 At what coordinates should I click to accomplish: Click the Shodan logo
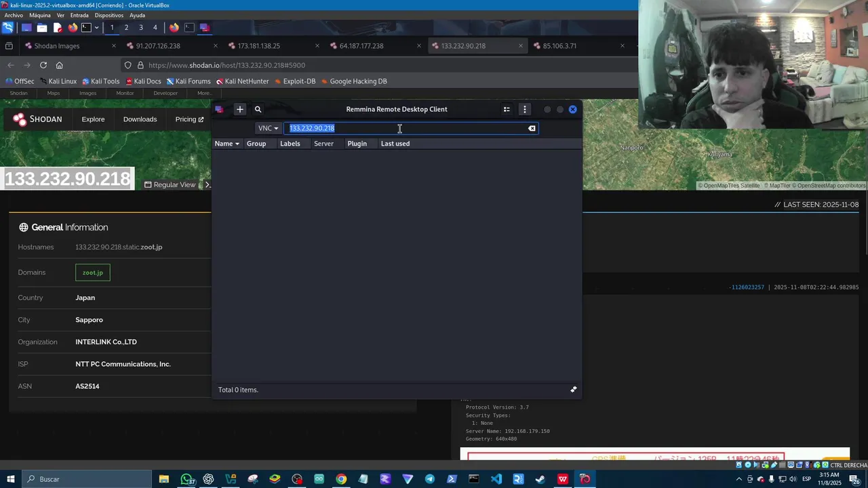pyautogui.click(x=37, y=119)
